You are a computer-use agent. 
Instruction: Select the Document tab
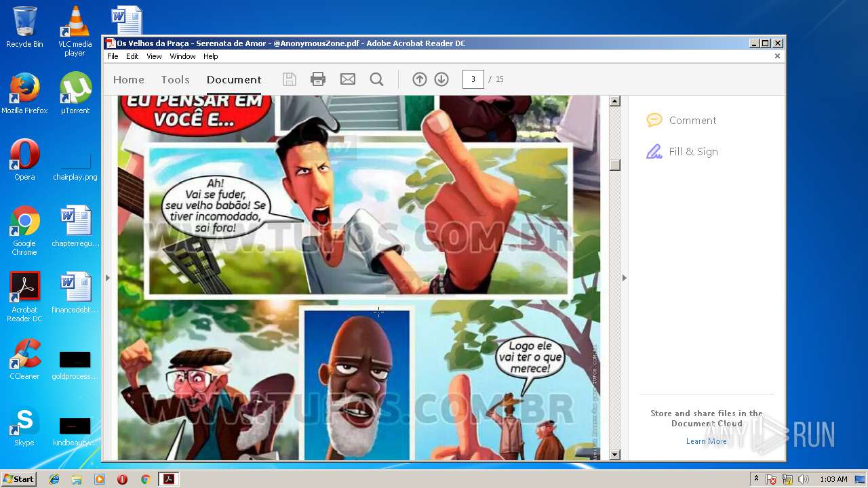click(234, 79)
